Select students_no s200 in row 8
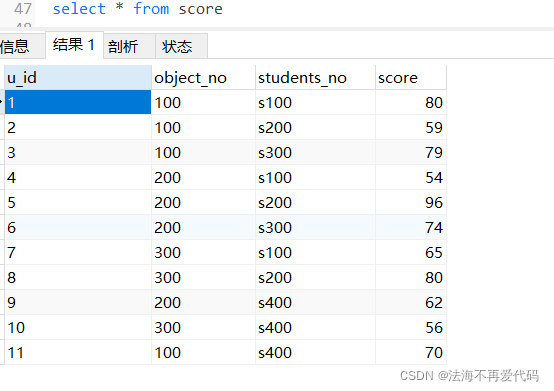Viewport: 554px width, 391px height. (315, 278)
